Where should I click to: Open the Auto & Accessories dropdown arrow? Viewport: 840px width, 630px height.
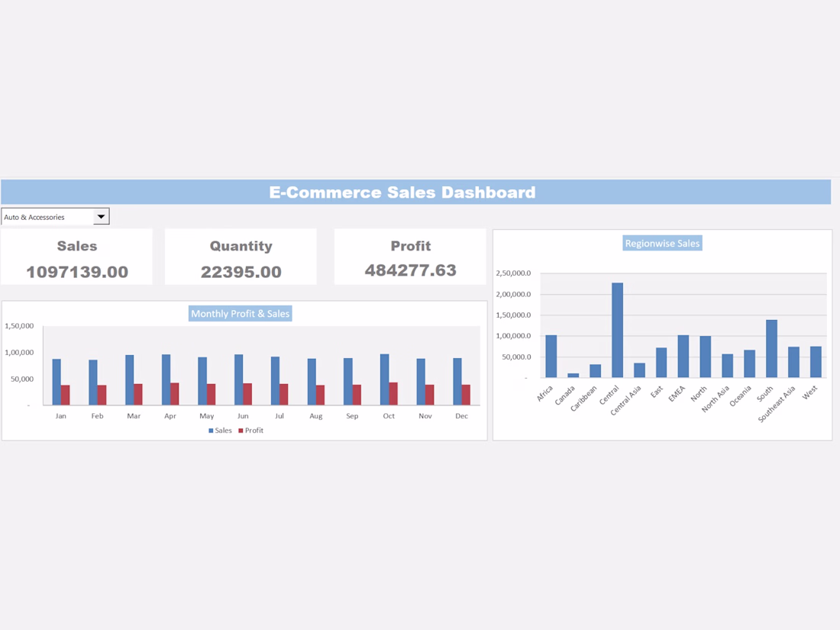pos(101,216)
